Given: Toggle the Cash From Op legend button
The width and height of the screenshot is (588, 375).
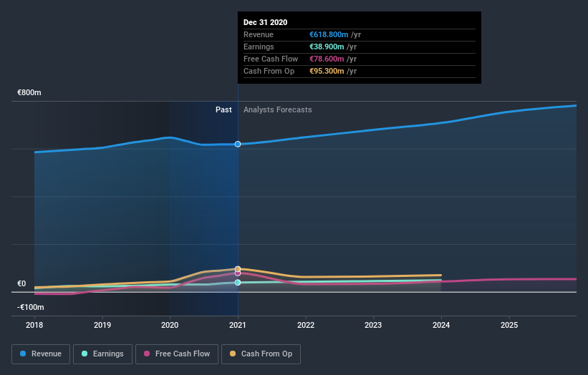Looking at the screenshot, I should pyautogui.click(x=261, y=354).
